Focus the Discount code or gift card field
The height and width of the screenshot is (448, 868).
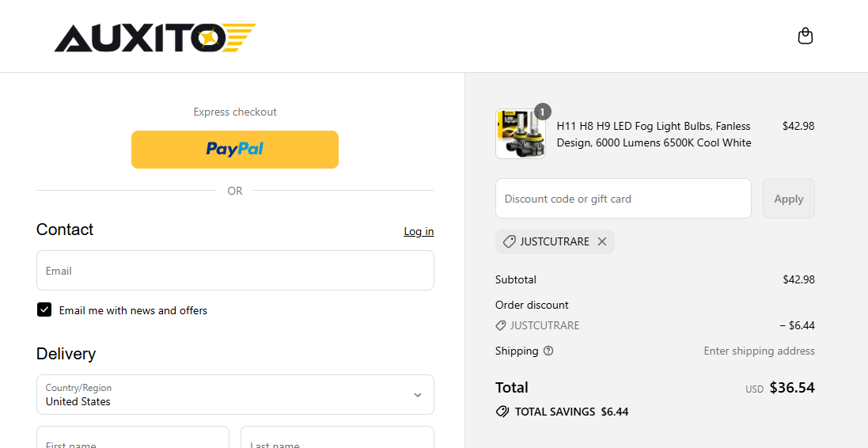[624, 198]
